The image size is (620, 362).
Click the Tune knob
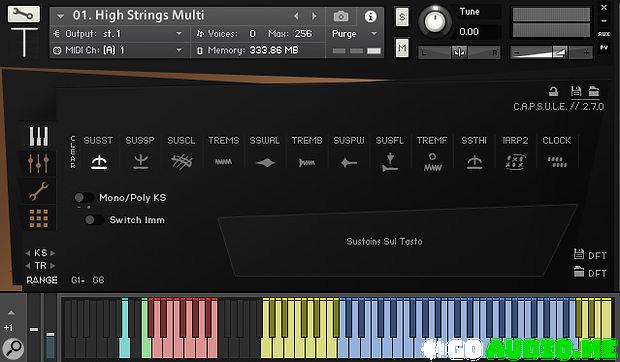[x=435, y=21]
